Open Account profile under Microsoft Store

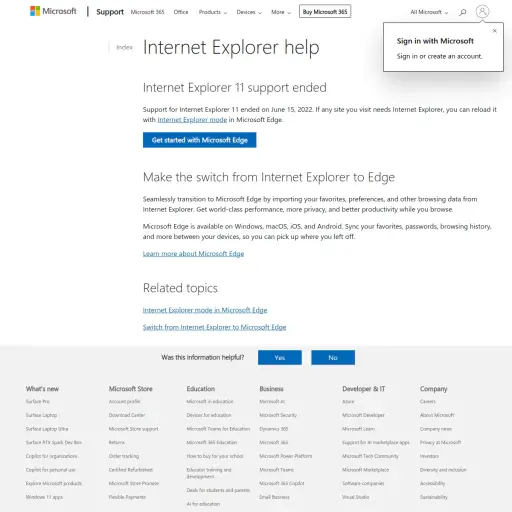pos(124,401)
